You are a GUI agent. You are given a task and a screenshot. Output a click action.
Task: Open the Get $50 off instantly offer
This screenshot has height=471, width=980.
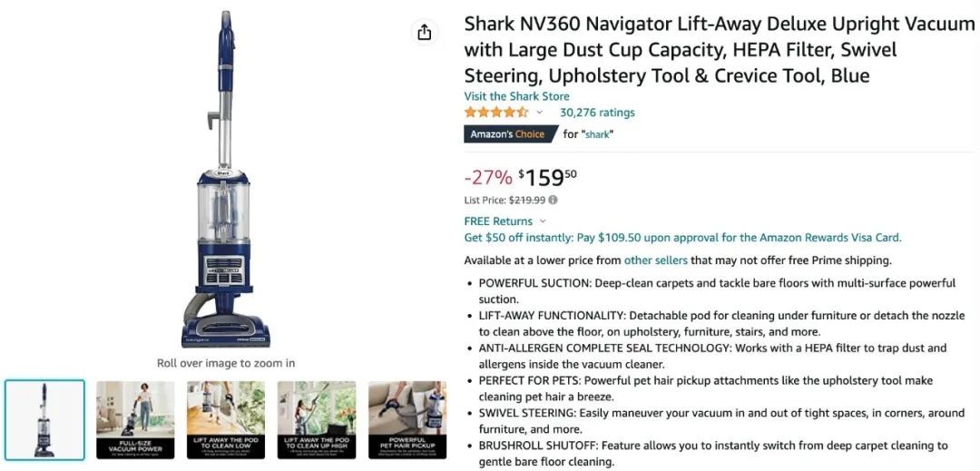coord(682,238)
